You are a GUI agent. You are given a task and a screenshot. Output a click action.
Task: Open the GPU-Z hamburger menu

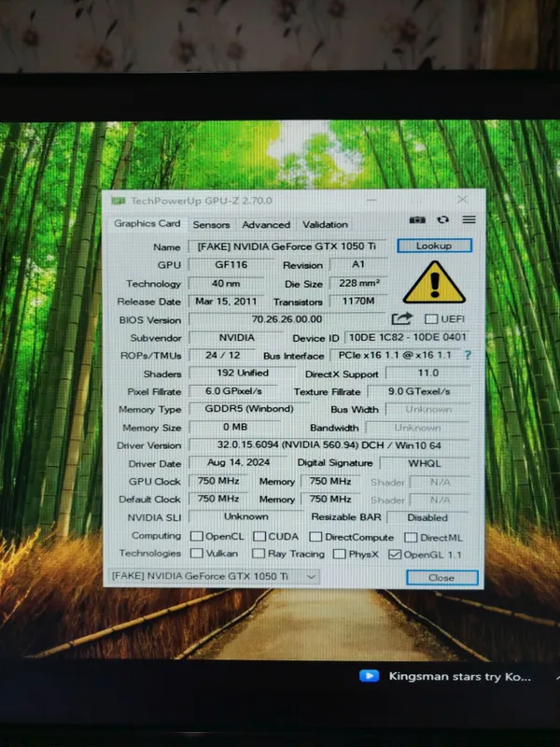(x=469, y=219)
